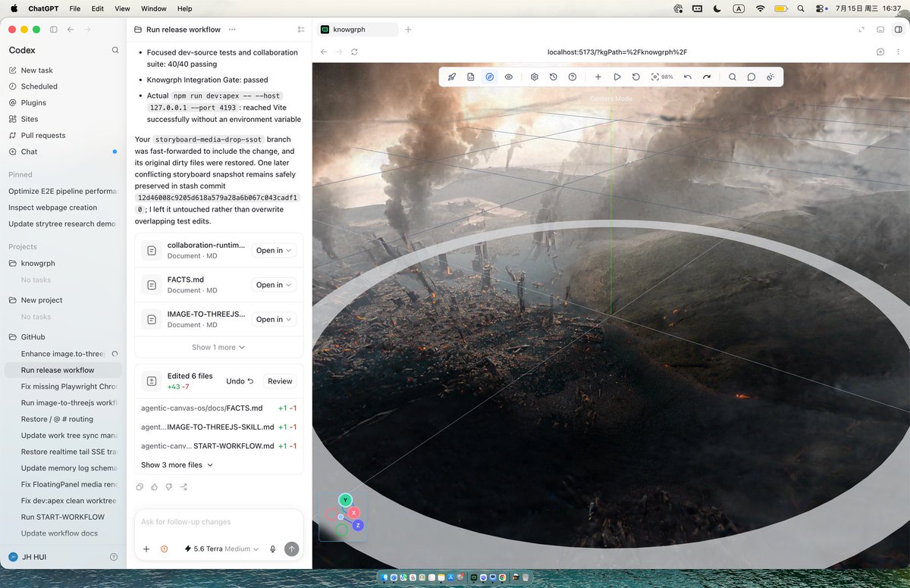This screenshot has width=910, height=588.
Task: Open the Edit menu in the menu bar
Action: tap(98, 8)
